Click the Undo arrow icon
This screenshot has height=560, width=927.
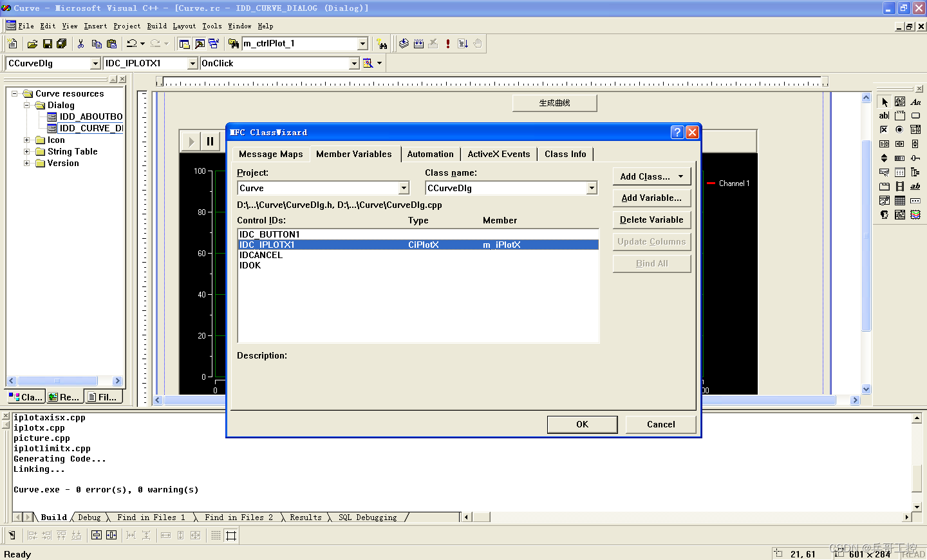(x=132, y=44)
